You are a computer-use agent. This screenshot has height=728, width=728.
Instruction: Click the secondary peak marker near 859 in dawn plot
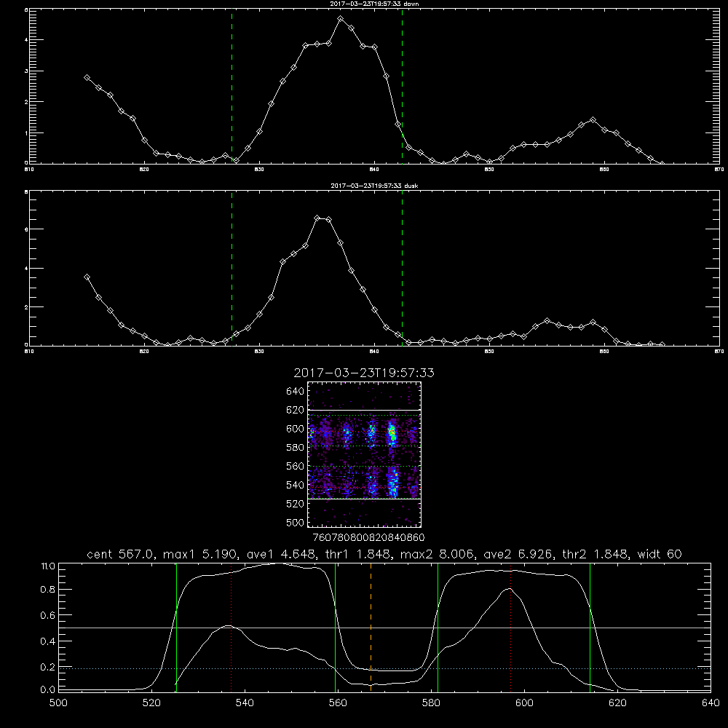pos(593,120)
